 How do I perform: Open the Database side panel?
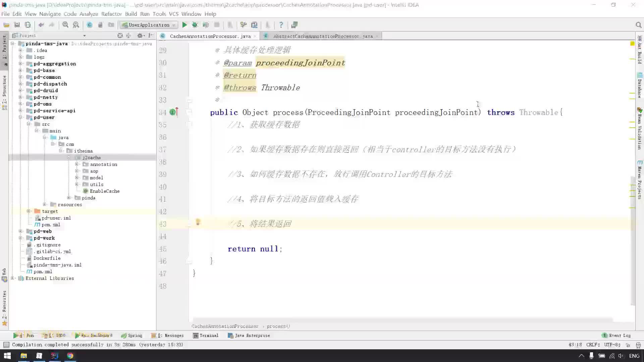pyautogui.click(x=640, y=85)
